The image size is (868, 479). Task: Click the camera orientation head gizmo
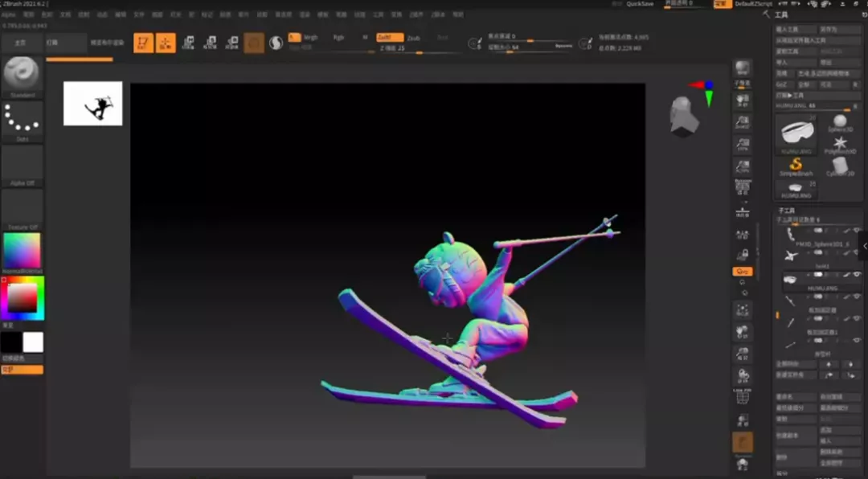tap(684, 116)
